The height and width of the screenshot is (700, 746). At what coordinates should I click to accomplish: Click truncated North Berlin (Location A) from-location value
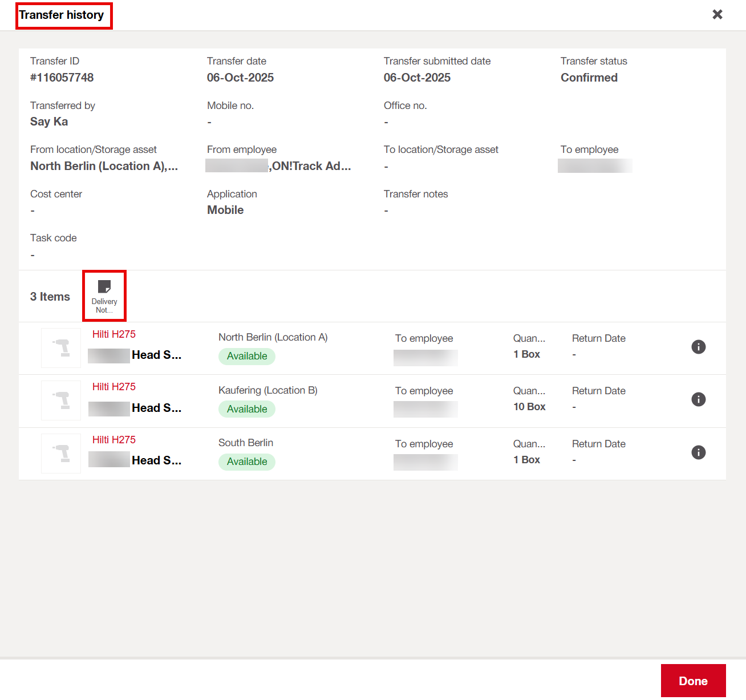(x=104, y=166)
